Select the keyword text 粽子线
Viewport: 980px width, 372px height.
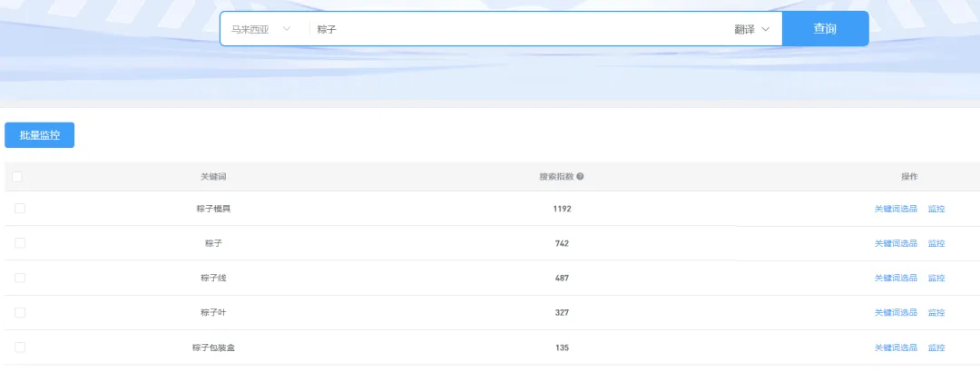tap(214, 278)
